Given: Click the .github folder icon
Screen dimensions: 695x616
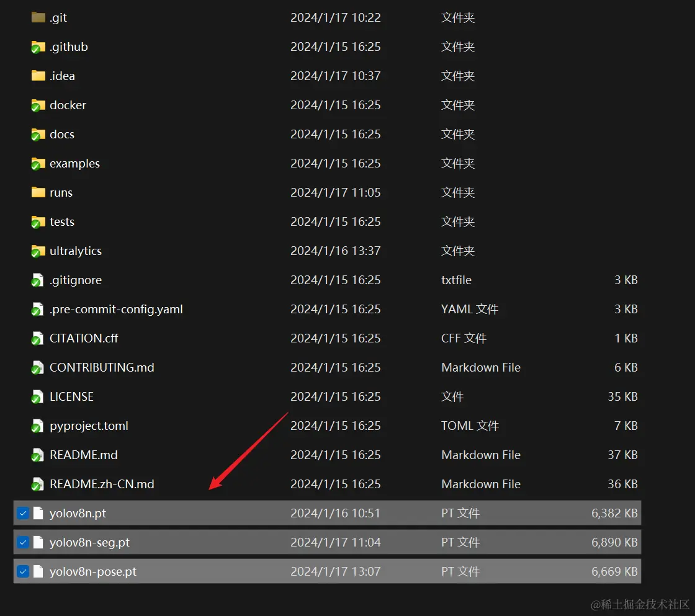Looking at the screenshot, I should coord(38,47).
